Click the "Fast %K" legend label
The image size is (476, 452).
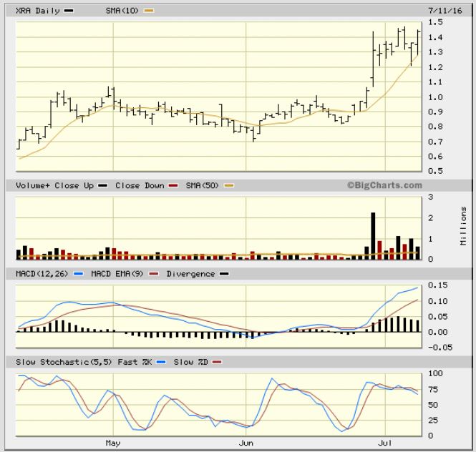pos(135,362)
